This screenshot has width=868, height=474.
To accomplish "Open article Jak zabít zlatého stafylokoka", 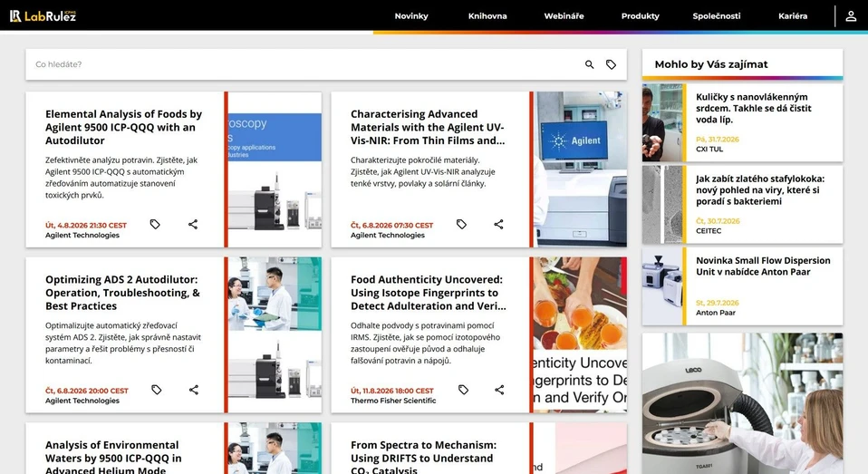I will (760, 190).
